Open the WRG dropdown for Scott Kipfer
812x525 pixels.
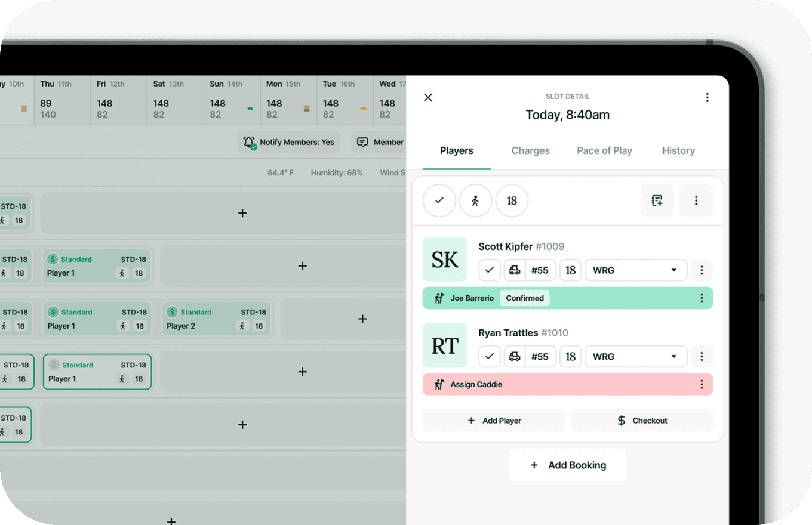click(x=635, y=270)
